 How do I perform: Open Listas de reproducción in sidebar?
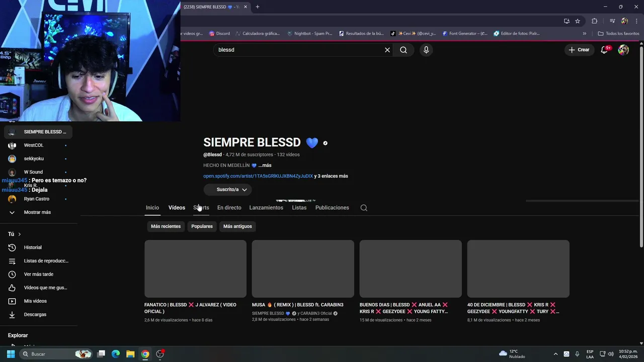(38, 261)
